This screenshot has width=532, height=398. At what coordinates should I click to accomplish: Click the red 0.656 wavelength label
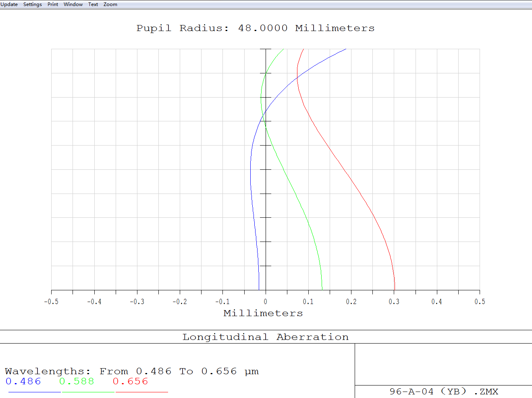click(131, 381)
